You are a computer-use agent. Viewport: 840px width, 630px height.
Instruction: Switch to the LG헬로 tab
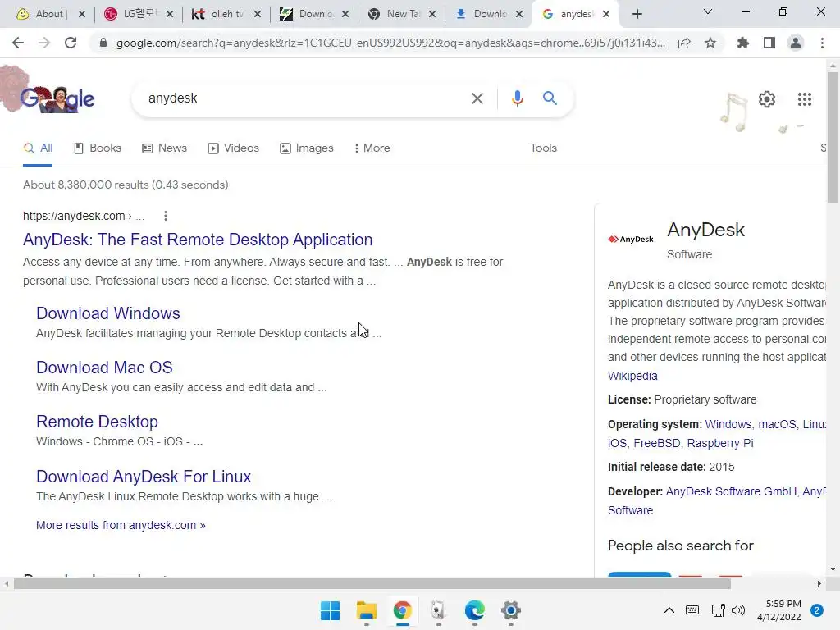tap(137, 14)
